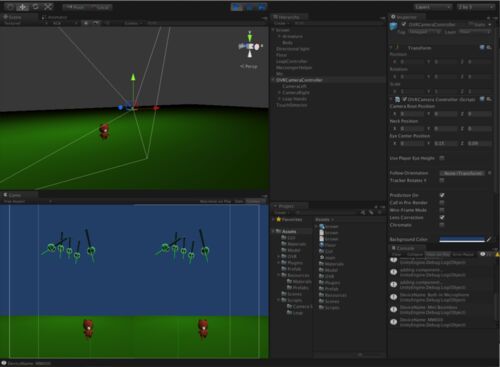Image resolution: width=500 pixels, height=367 pixels.
Task: Open the Layers dropdown
Action: (x=433, y=7)
